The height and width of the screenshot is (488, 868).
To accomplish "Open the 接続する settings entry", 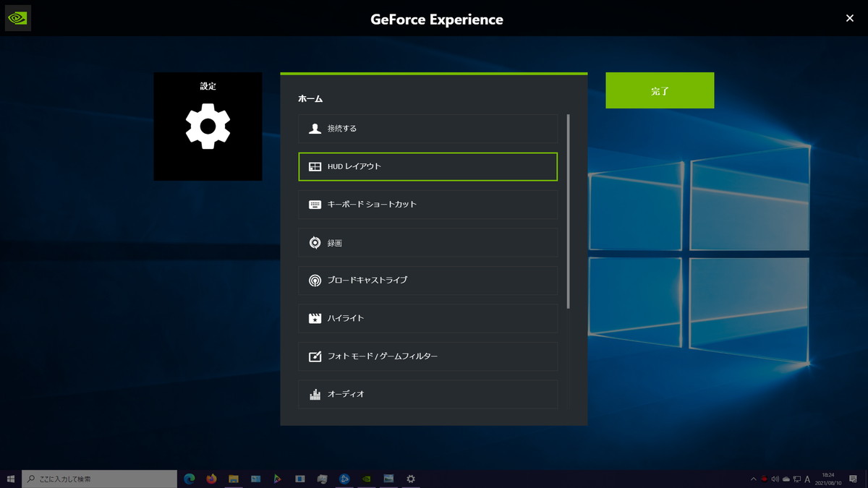I will click(x=427, y=129).
